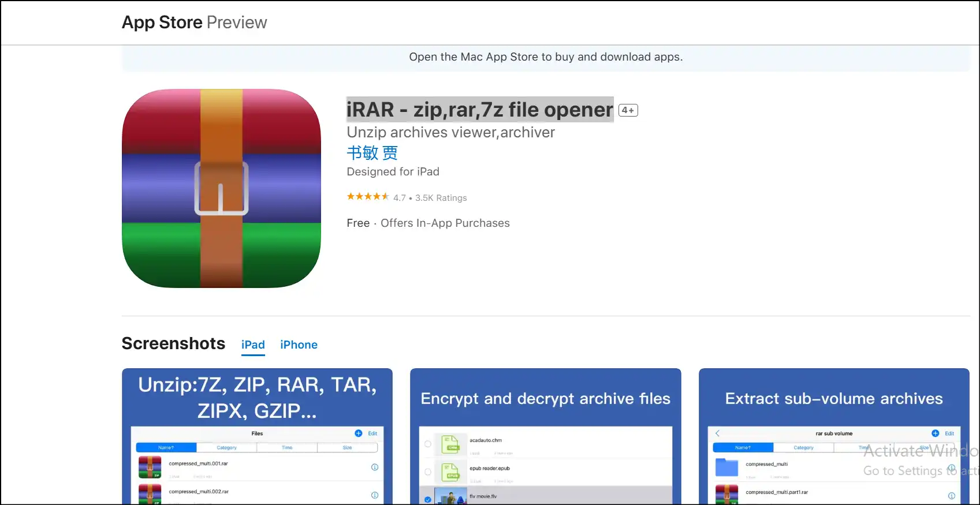Select Name sort tab in Files screenshot
Screen dimensions: 980x505
point(166,448)
